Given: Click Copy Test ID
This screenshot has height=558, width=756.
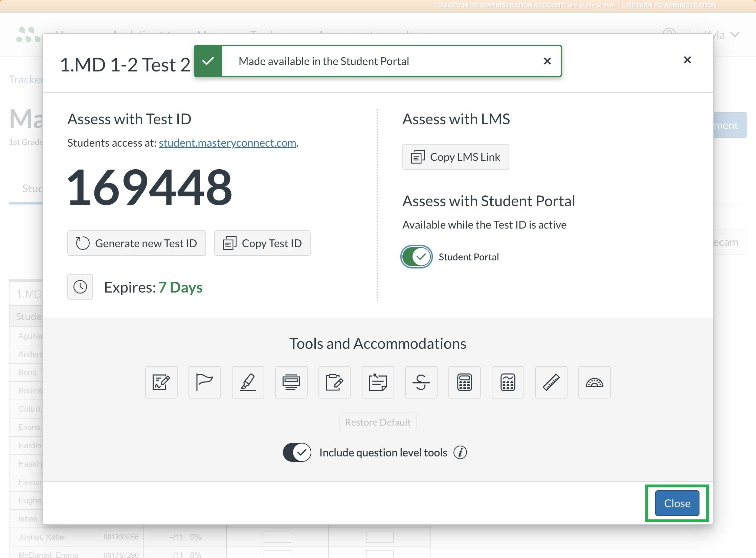Looking at the screenshot, I should [x=262, y=243].
